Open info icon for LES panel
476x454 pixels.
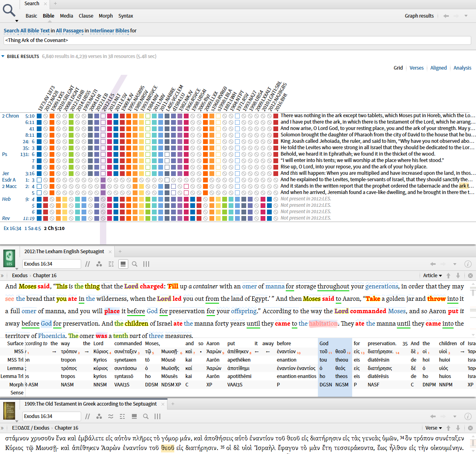pyautogui.click(x=468, y=264)
